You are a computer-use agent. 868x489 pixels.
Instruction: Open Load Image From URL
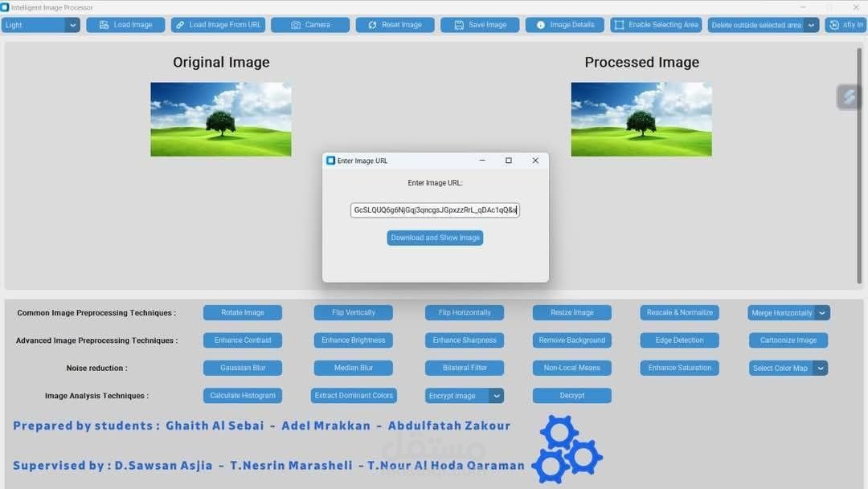[218, 25]
